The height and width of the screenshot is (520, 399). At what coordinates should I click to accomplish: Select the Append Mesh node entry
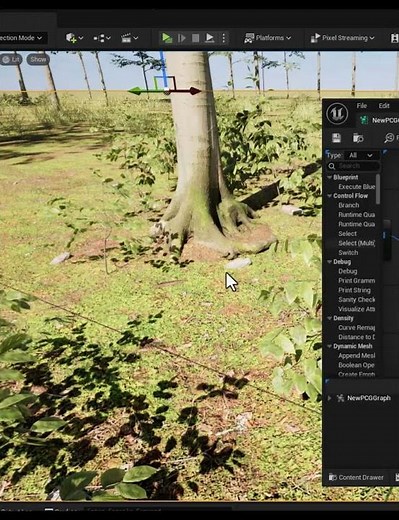356,356
